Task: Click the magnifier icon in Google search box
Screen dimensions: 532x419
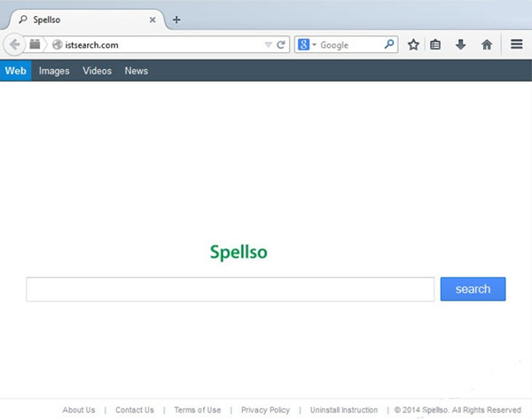Action: point(389,44)
